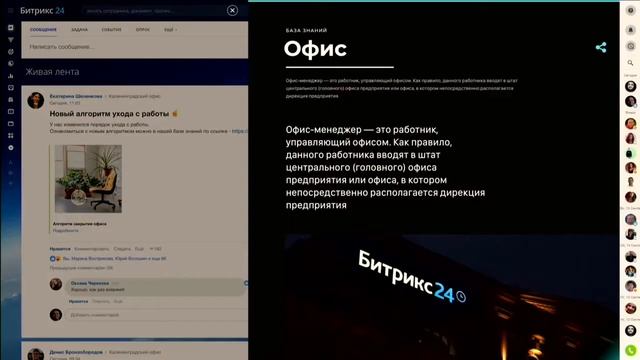640x360 pixels.
Task: Click the blue like reaction icon under post
Action: [52, 259]
